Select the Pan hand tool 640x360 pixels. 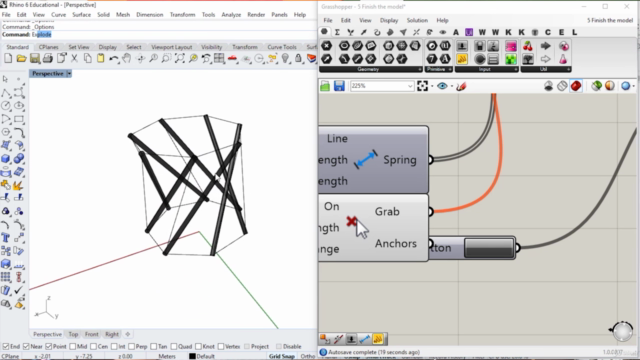tap(127, 59)
